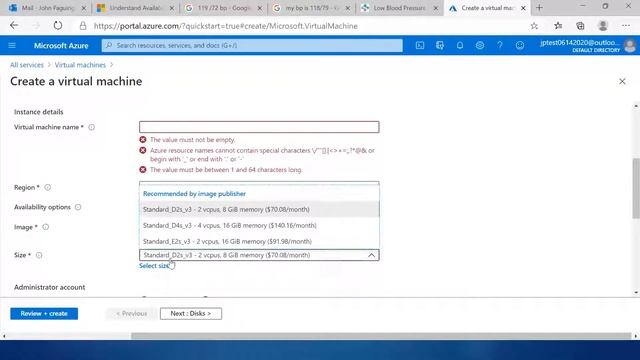The width and height of the screenshot is (640, 360).
Task: Switch to the 119/72 bp Google tab
Action: [x=223, y=8]
